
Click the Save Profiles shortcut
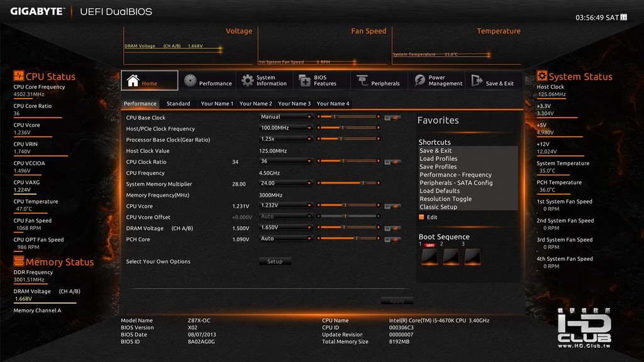[x=438, y=167]
